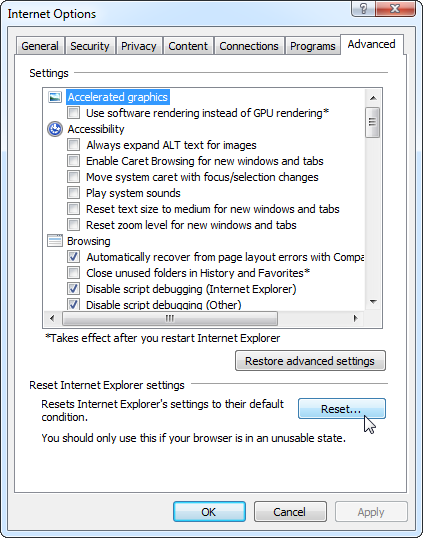423x538 pixels.
Task: Click the horizontal scroll right arrow
Action: [x=356, y=318]
